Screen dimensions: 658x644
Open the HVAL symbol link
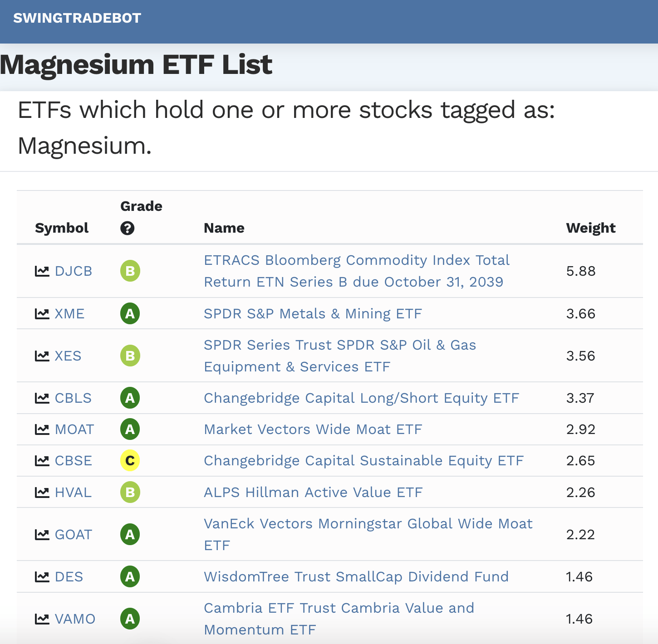(x=73, y=493)
